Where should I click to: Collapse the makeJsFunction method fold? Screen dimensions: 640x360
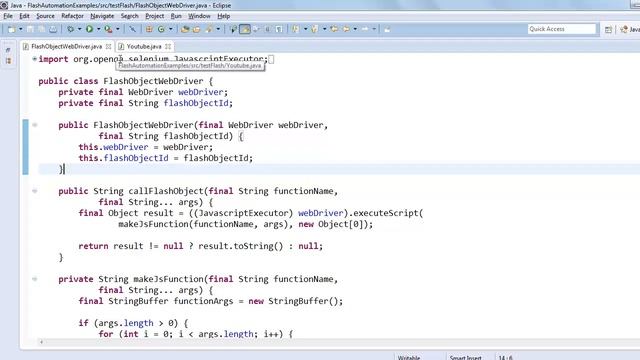pos(35,279)
